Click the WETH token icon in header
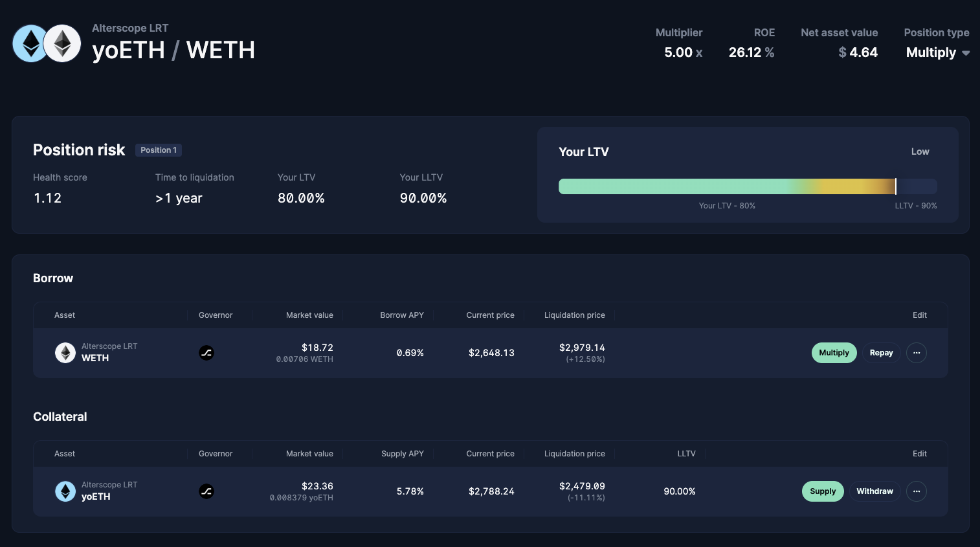The height and width of the screenshot is (547, 980). [63, 43]
